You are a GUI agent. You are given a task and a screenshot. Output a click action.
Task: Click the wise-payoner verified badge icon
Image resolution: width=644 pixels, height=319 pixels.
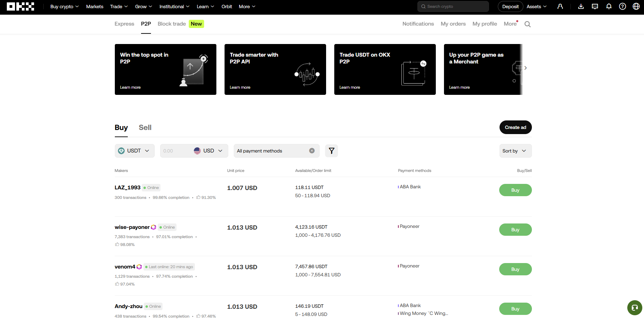click(154, 227)
